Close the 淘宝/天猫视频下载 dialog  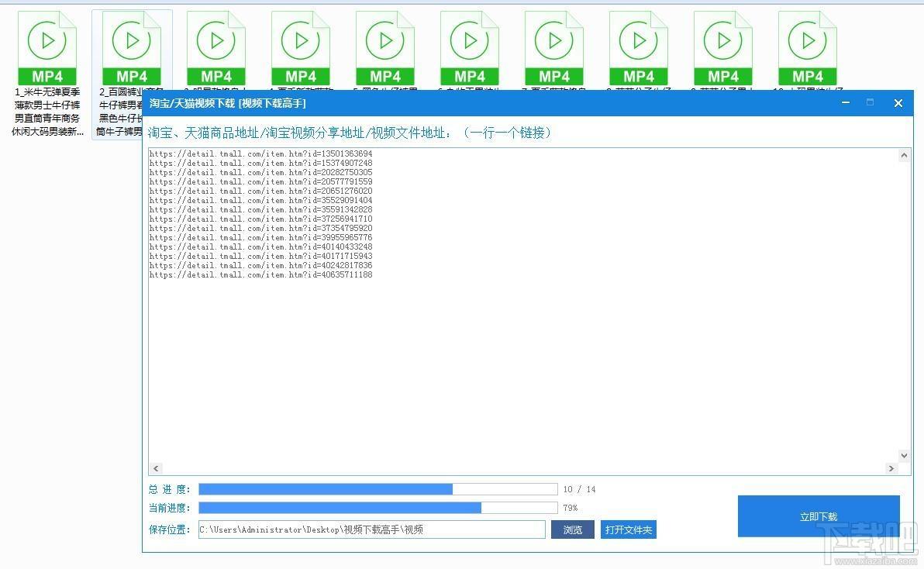pos(898,103)
